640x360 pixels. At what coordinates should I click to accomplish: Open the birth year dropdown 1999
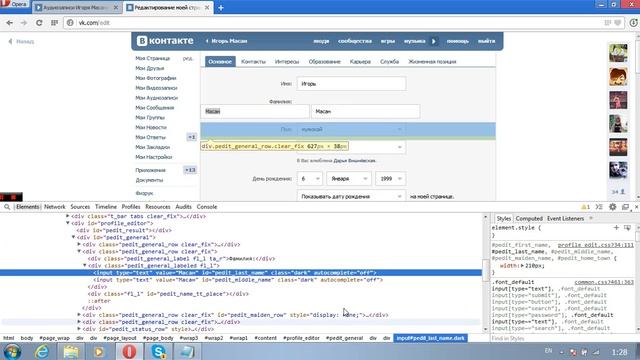tap(390, 179)
